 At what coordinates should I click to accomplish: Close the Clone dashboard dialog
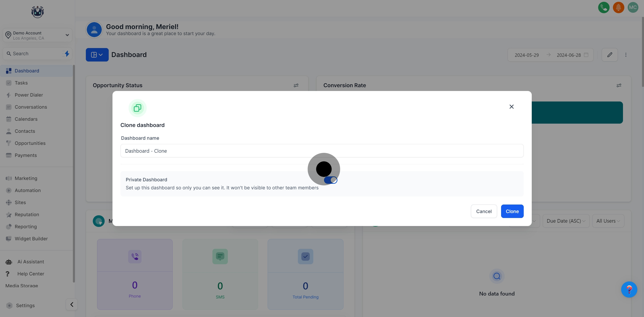(511, 107)
